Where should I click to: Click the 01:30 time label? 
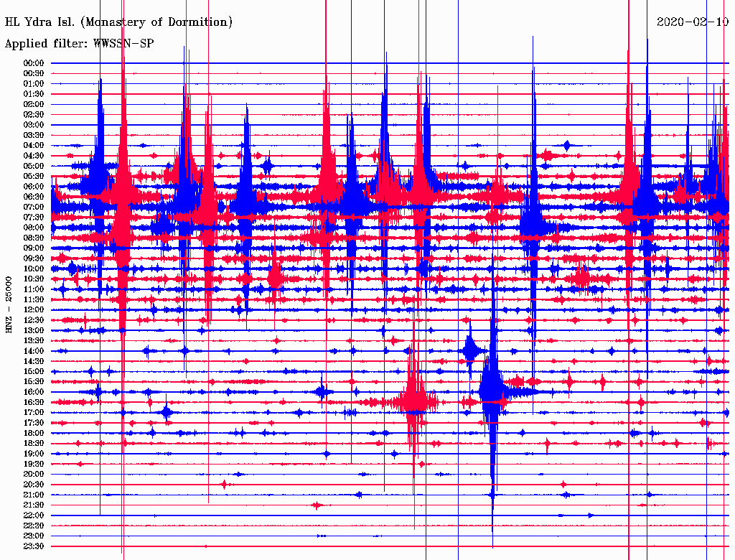click(x=34, y=94)
